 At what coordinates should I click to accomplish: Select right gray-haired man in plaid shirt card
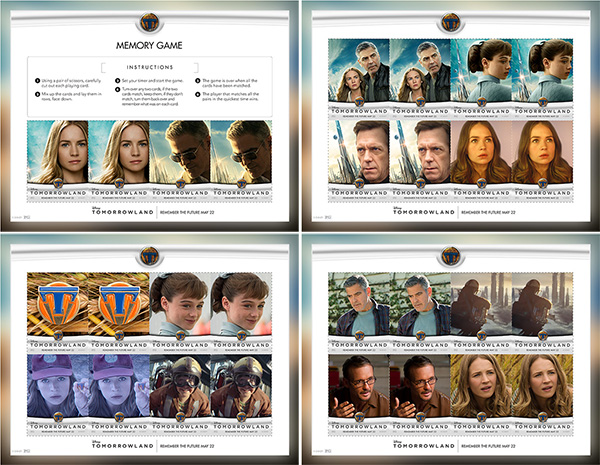coord(420,312)
